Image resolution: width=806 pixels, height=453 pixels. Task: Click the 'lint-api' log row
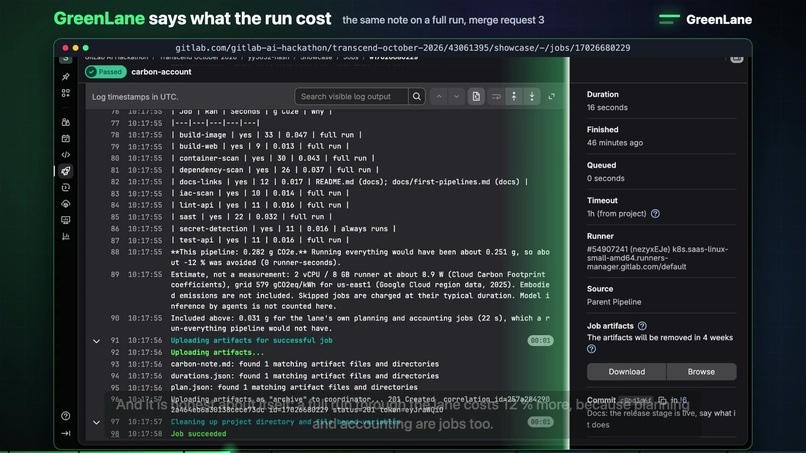(260, 205)
